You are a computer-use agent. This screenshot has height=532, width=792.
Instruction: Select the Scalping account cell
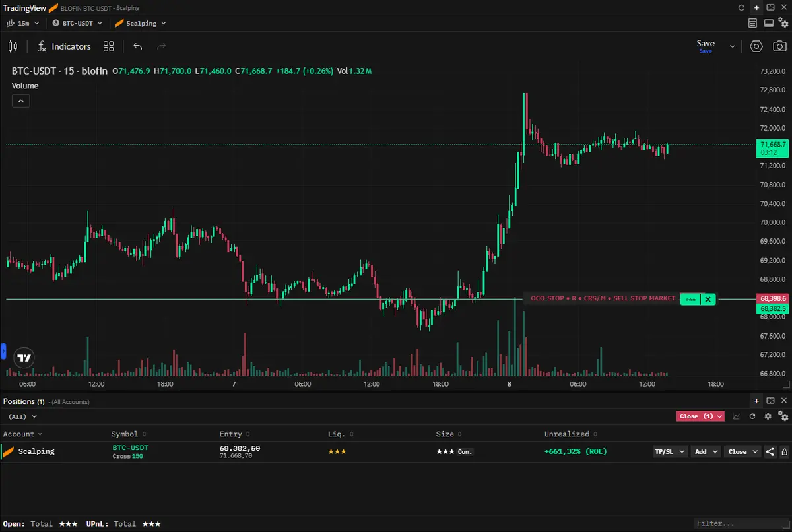tap(36, 451)
